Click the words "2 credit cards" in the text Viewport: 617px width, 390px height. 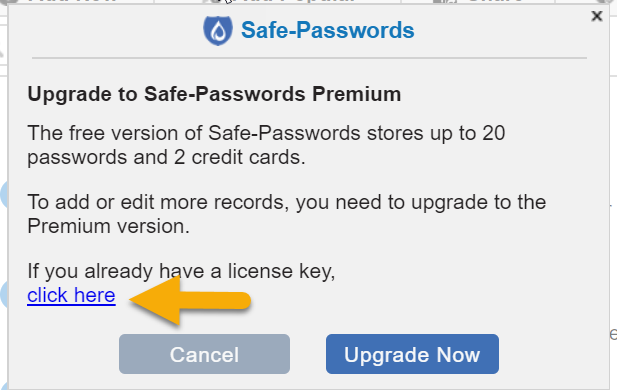[239, 157]
